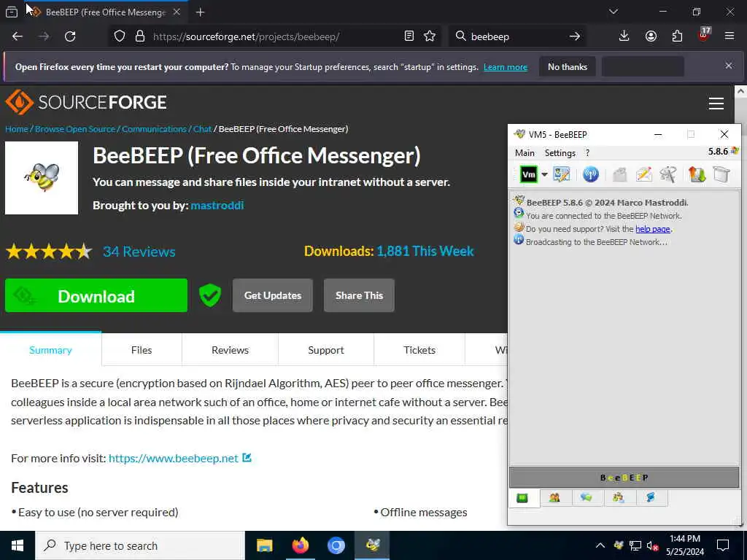Viewport: 747px width, 560px height.
Task: Click the search go arrow
Action: [575, 36]
